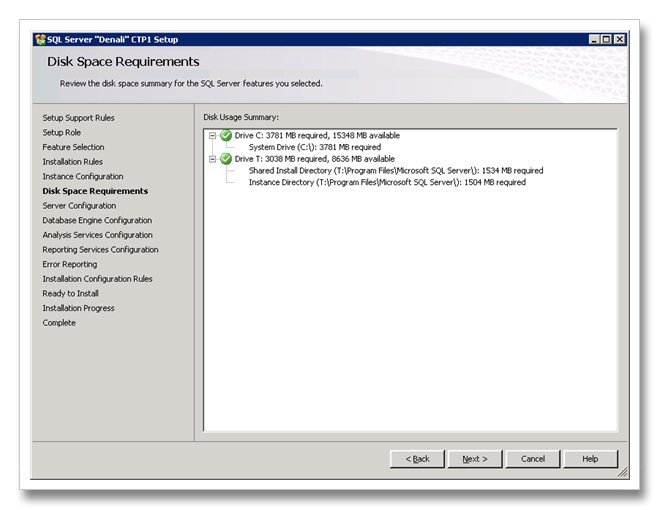Click green checkmark icon for Drive C
The image size is (660, 510).
click(226, 135)
